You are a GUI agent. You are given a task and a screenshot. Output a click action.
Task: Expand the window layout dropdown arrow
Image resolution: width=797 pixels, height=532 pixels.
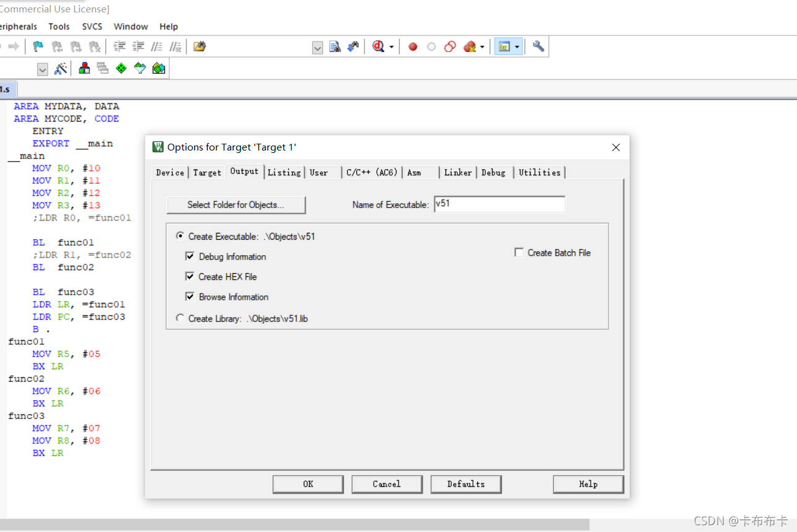517,47
